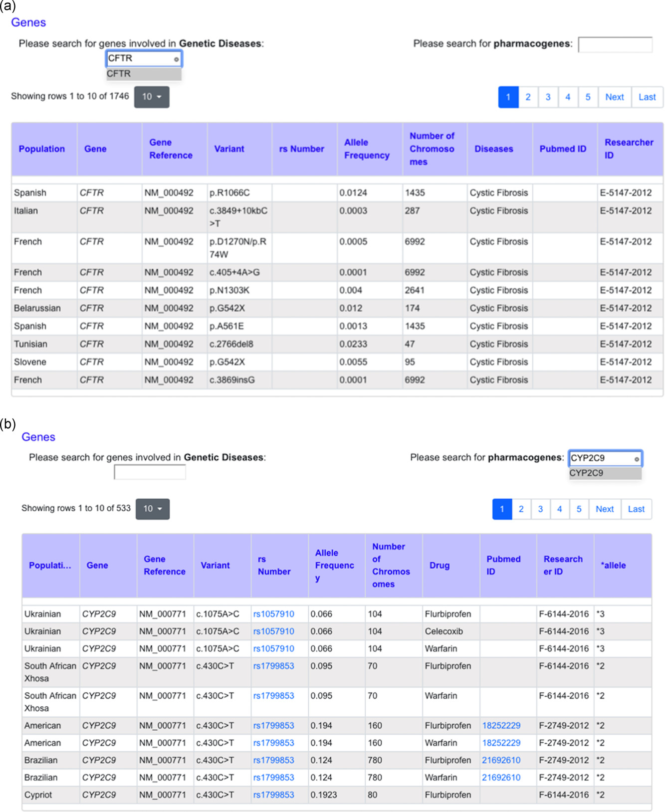The width and height of the screenshot is (665, 812).
Task: Click 'Showing rows 1 to 10 of 533' text
Action: coord(76,508)
